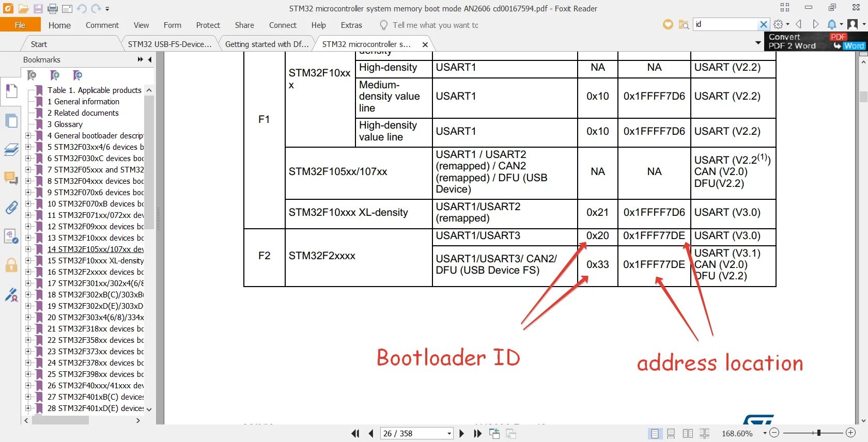Switch to continuous facing view
Viewport: 868px width, 442px height.
pos(704,434)
